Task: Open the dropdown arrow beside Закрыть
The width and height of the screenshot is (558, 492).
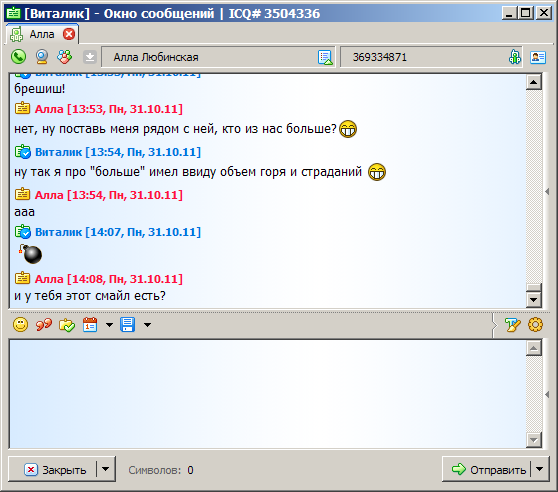Action: click(105, 469)
